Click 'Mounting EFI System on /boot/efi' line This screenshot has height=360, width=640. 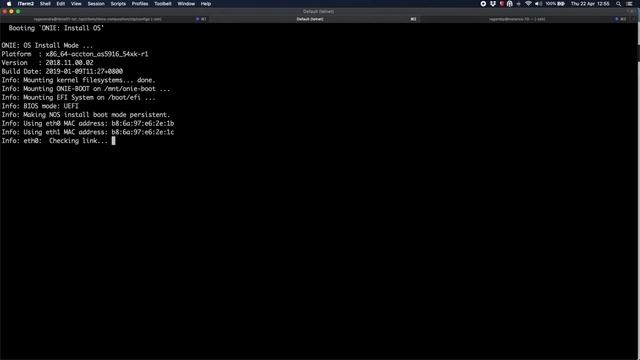tap(78, 97)
